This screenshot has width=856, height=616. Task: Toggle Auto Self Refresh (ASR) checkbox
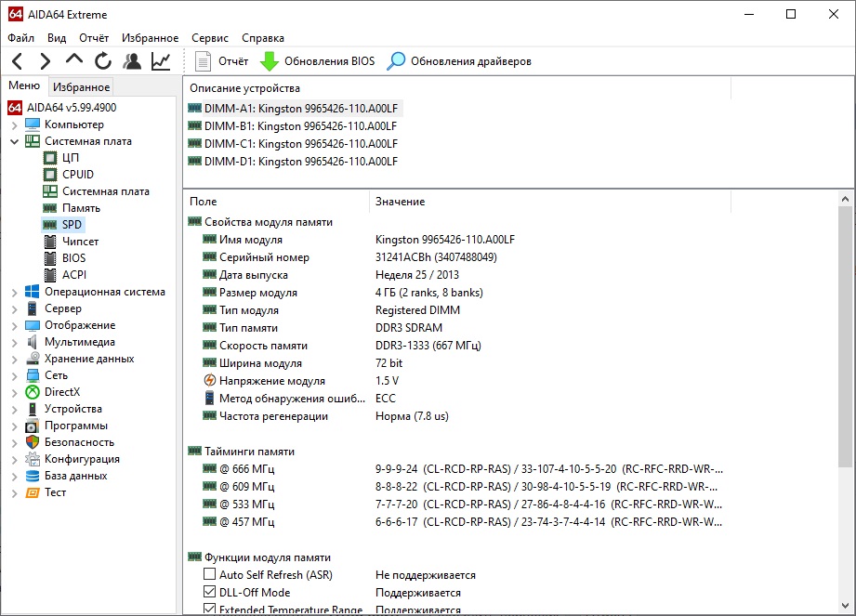click(x=210, y=574)
